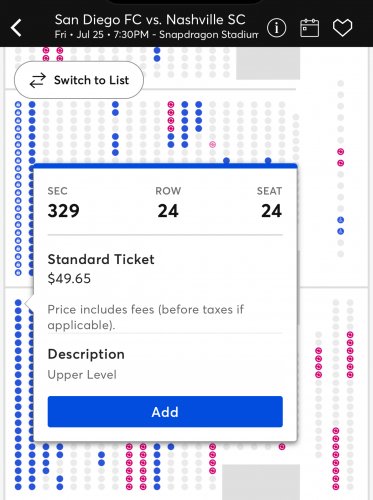Open the calendar icon in header

tap(309, 27)
